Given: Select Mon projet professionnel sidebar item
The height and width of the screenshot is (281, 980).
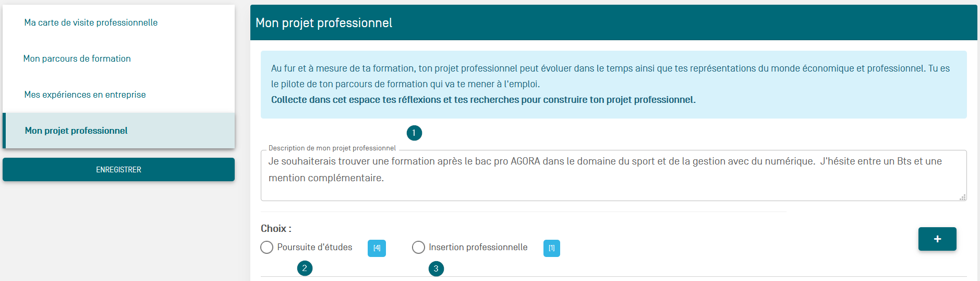Looking at the screenshot, I should point(76,131).
